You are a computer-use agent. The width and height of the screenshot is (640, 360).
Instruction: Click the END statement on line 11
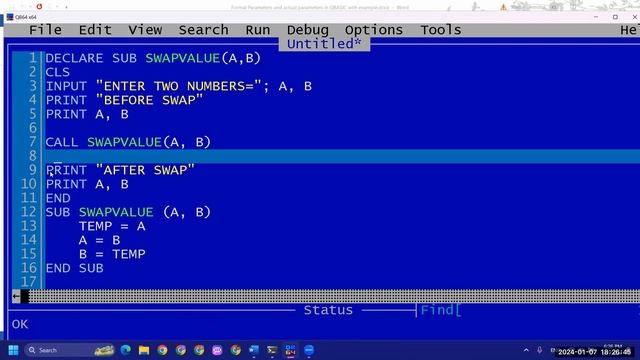click(x=58, y=198)
